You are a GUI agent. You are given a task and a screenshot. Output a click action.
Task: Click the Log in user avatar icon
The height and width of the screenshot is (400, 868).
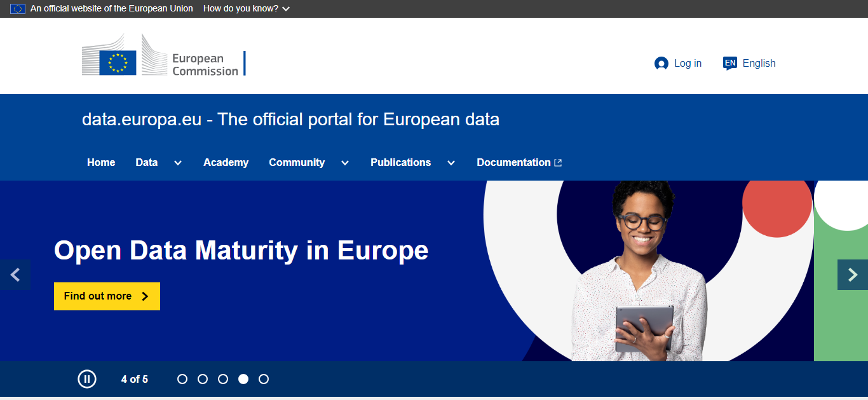pyautogui.click(x=661, y=64)
